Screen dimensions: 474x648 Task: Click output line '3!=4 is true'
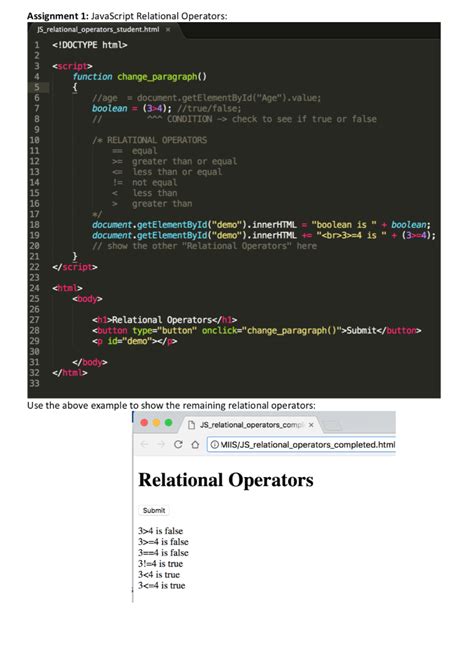160,564
